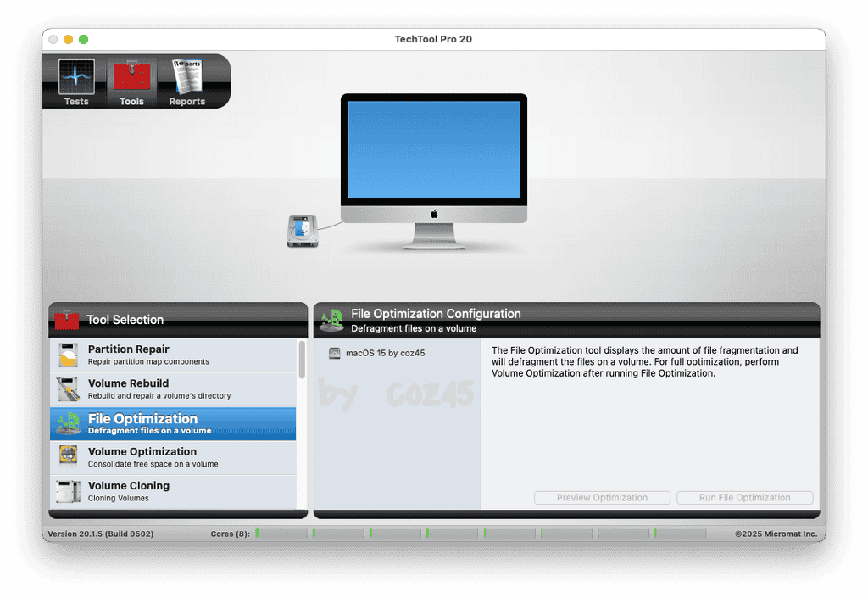
Task: Click the TechTool Pro 20 window title
Action: click(433, 39)
